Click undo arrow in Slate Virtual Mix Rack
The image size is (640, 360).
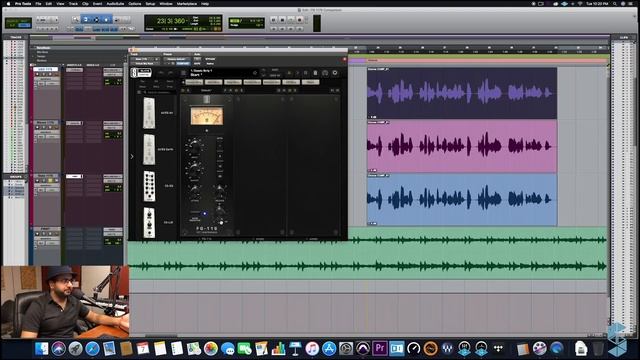coord(161,73)
